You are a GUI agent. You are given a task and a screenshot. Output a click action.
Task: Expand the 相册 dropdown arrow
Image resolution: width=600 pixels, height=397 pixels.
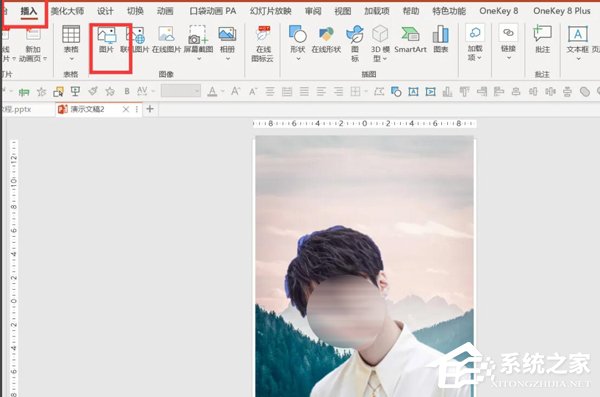[x=228, y=59]
